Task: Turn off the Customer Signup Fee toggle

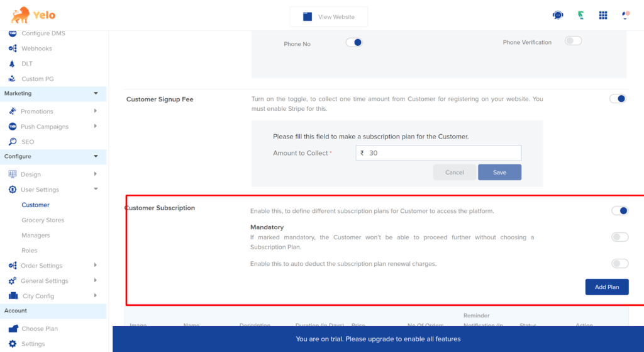Action: pyautogui.click(x=618, y=99)
